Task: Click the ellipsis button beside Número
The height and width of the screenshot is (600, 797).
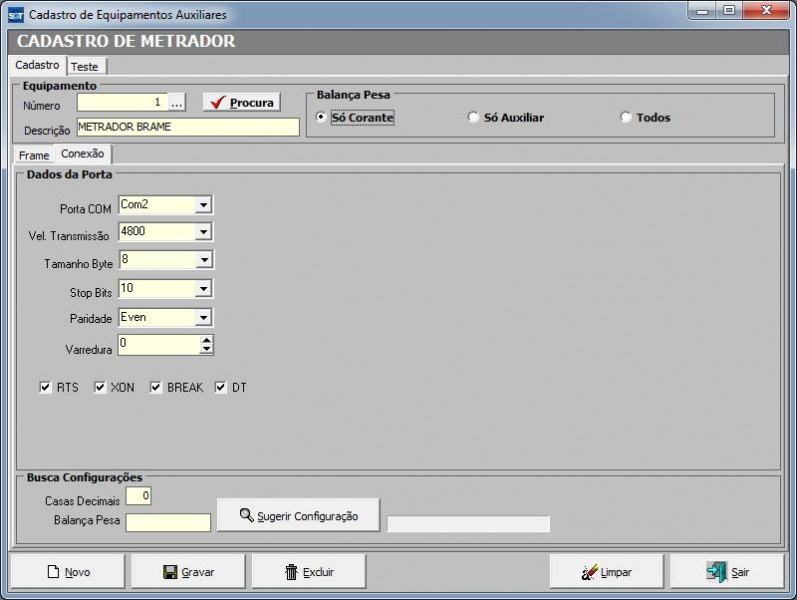Action: coord(176,103)
